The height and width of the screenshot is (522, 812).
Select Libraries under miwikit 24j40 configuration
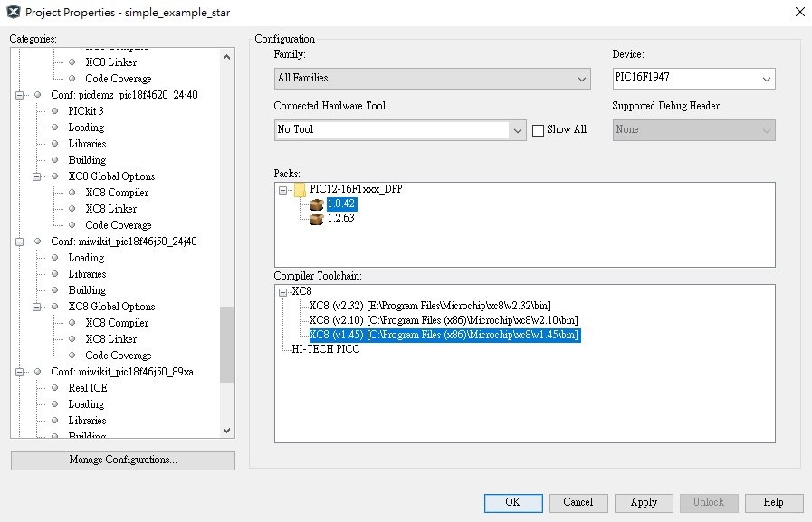click(x=87, y=274)
